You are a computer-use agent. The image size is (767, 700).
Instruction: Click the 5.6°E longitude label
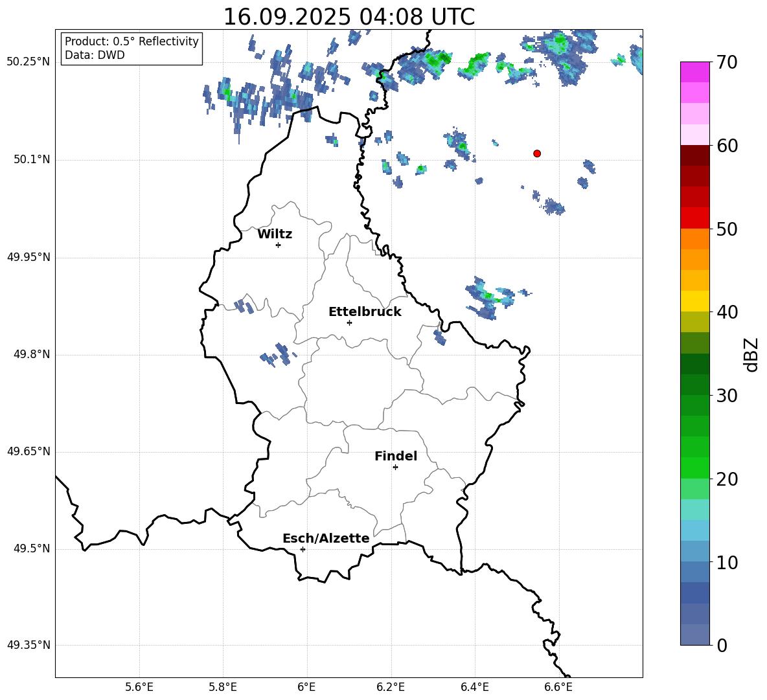[139, 688]
